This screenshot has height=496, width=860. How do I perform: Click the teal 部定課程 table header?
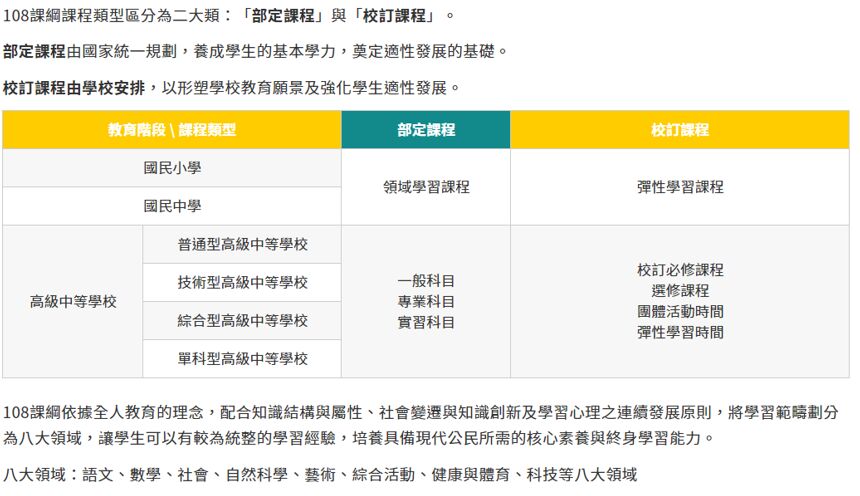426,130
